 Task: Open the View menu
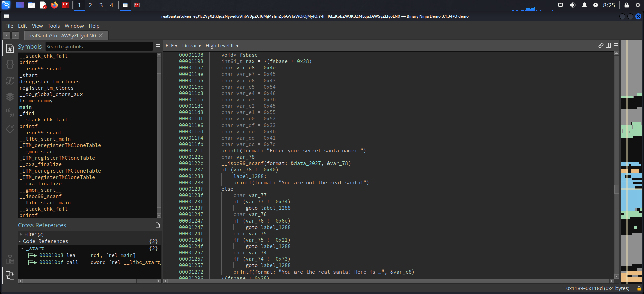click(37, 26)
